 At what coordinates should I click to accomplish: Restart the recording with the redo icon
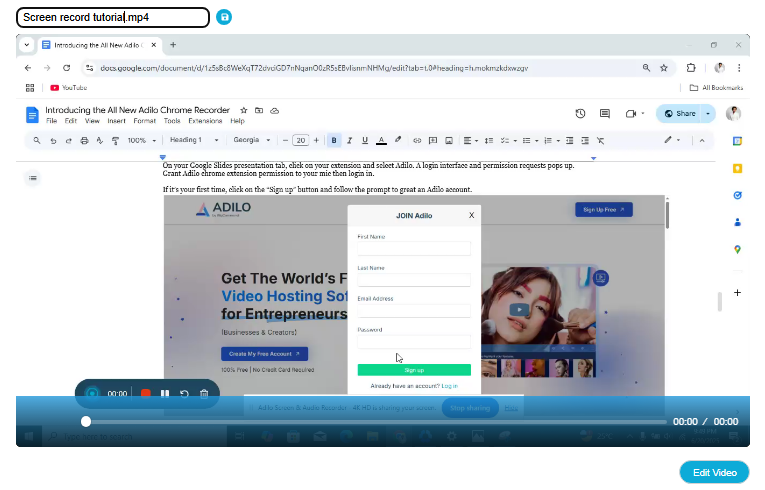click(184, 393)
